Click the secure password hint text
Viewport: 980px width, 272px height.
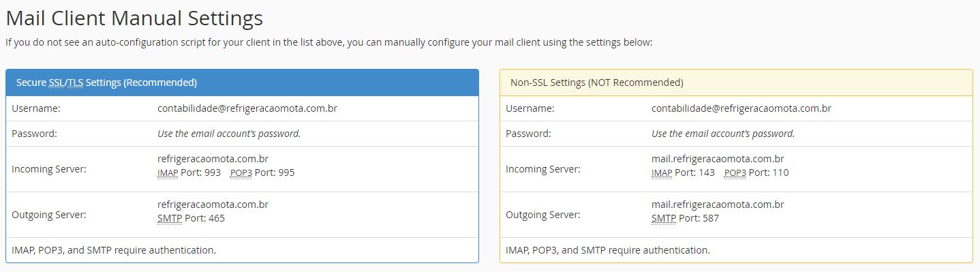coord(229,134)
